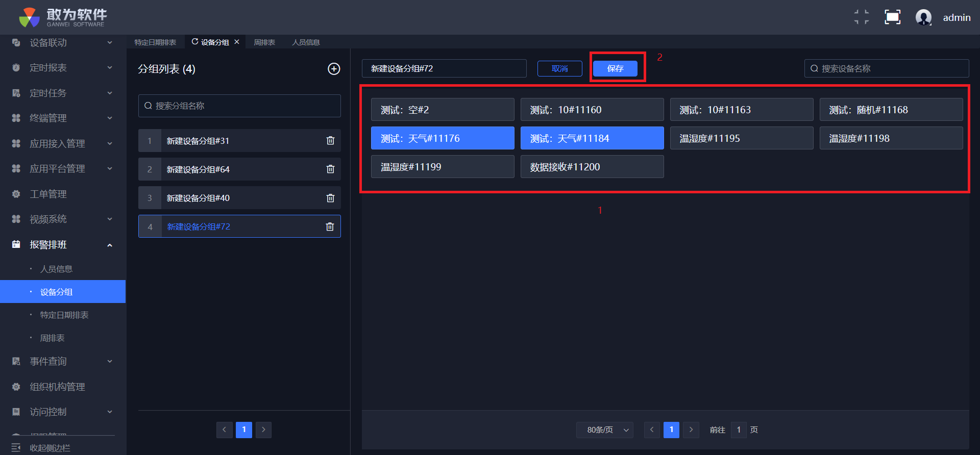Click the 定时报表 sidebar icon

tap(16, 68)
